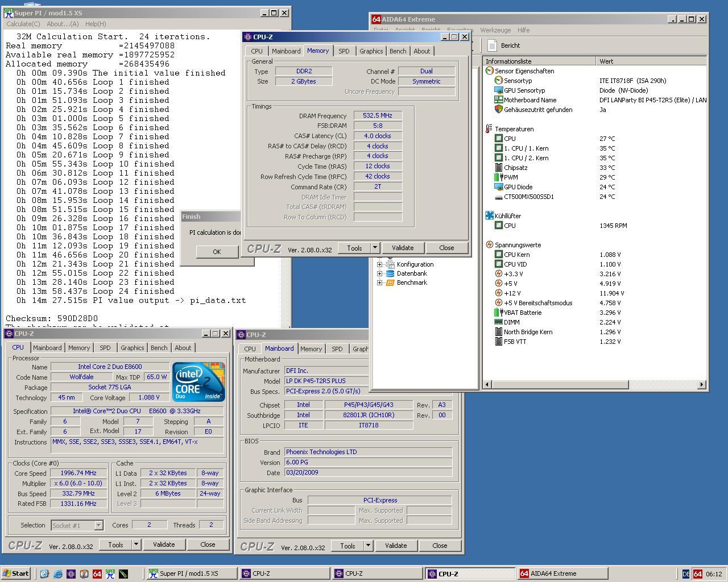Select the Sensor Eigenschaften gauge icon

[489, 71]
